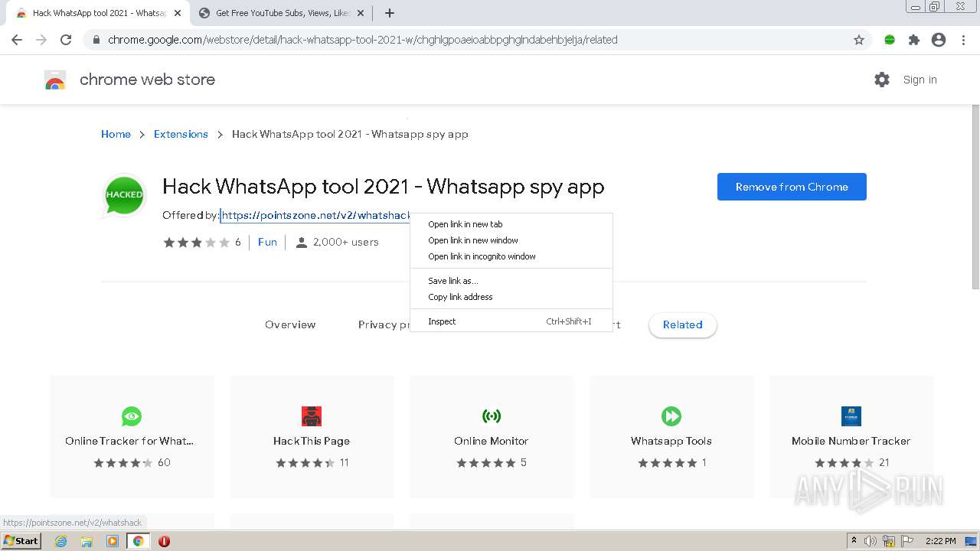Open the Online Monitor extension icon
The width and height of the screenshot is (980, 551).
(x=492, y=416)
